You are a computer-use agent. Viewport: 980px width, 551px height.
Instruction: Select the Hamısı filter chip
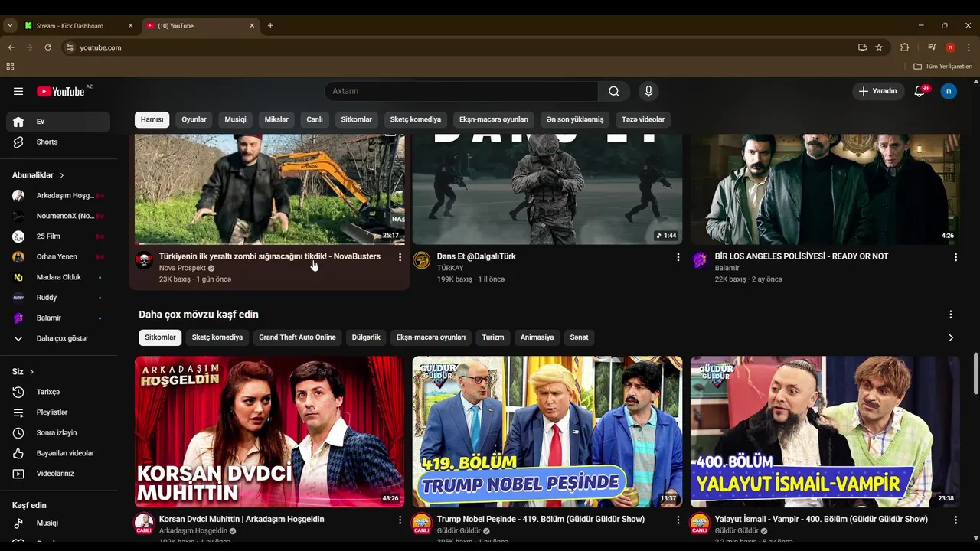click(152, 119)
